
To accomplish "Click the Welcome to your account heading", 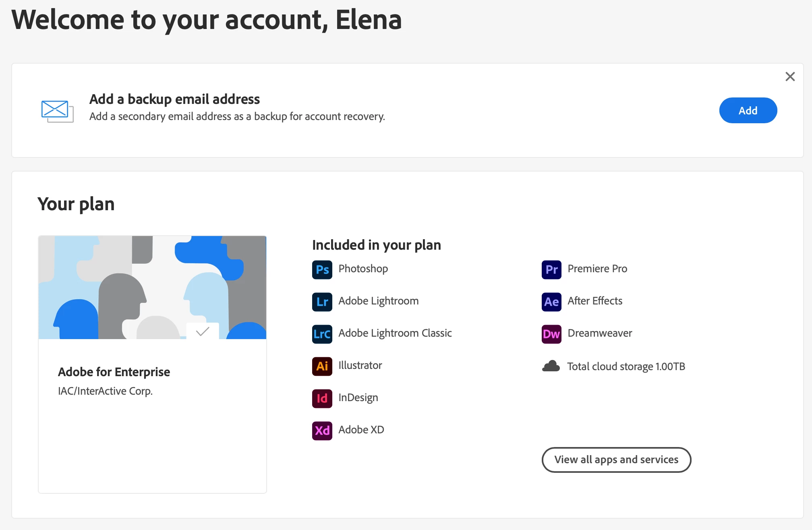I will [x=207, y=19].
